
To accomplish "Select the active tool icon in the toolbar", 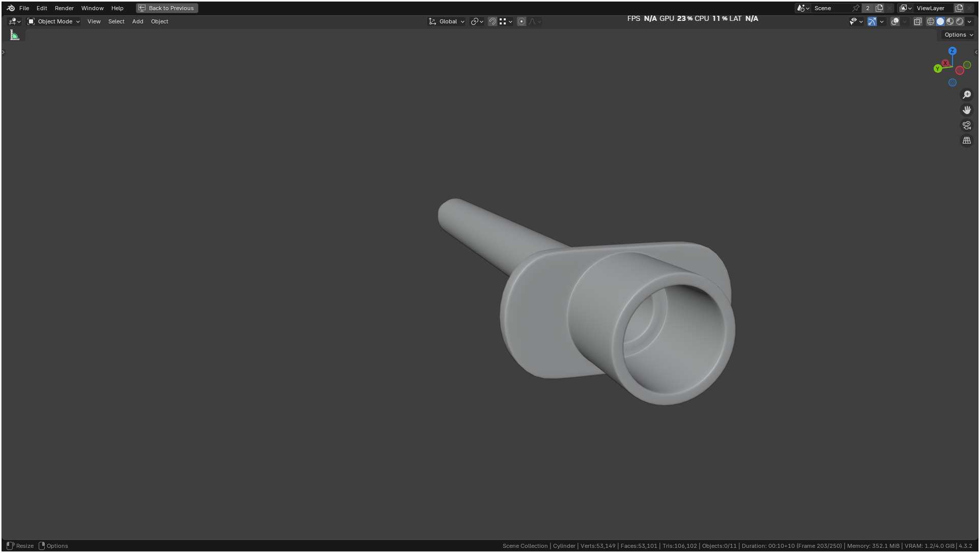I will (15, 35).
